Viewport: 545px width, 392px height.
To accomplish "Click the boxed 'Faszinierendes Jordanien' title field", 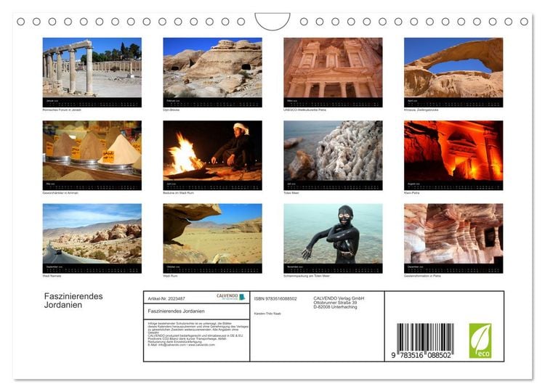I will tap(197, 311).
